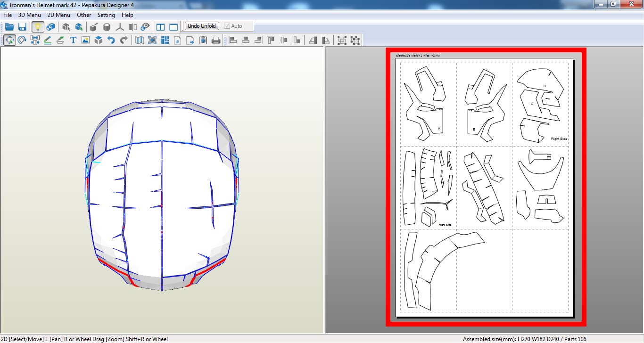The image size is (644, 343).
Task: Click the align right icon
Action: pos(258,40)
